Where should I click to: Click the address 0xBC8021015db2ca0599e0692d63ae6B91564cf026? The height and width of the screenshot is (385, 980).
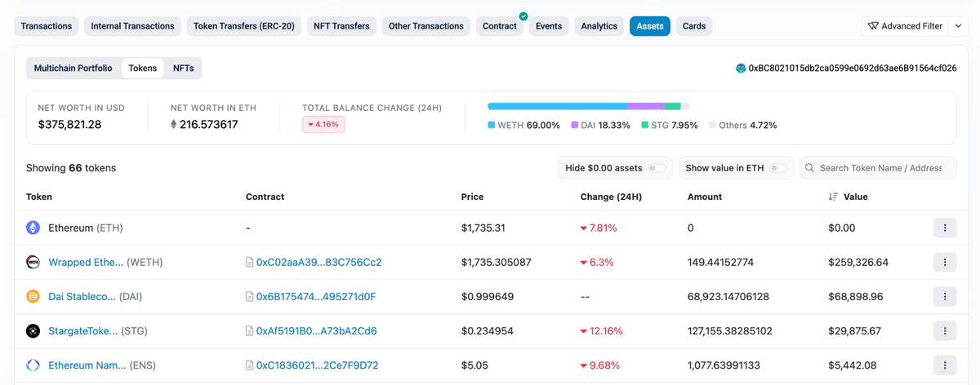(853, 69)
